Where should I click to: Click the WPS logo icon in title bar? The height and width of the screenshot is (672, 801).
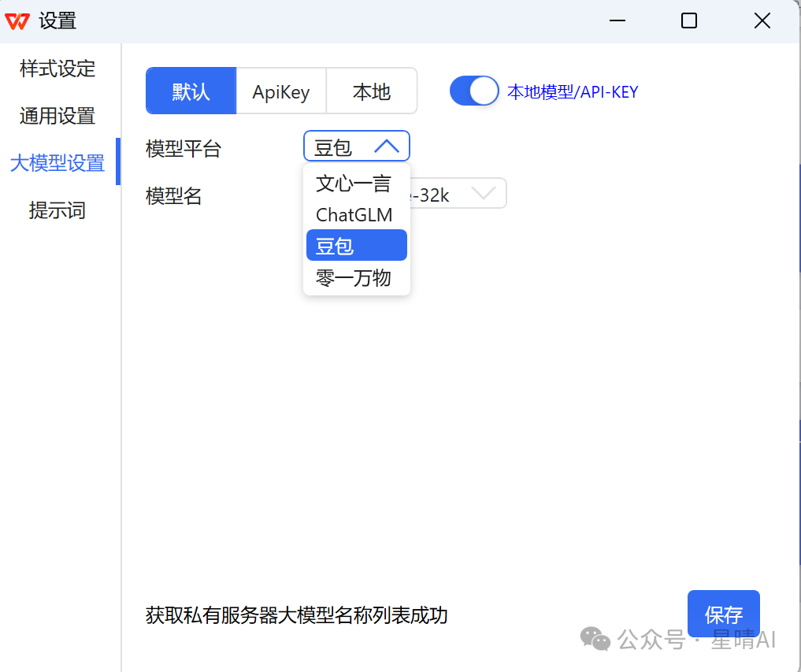tap(17, 21)
